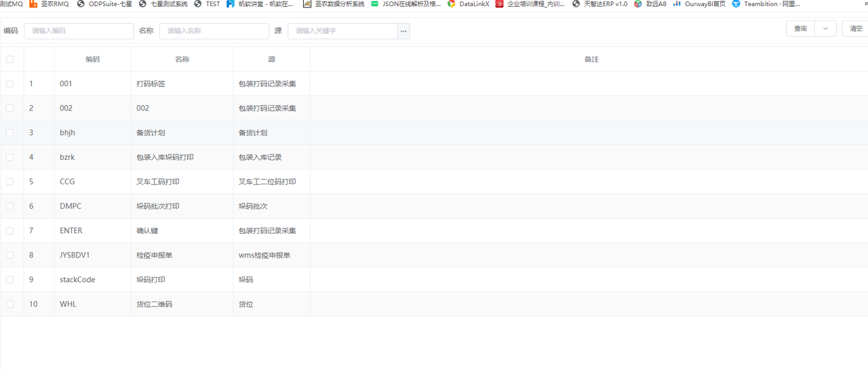
Task: Click the ellipsis button beside 源 field
Action: click(x=403, y=31)
